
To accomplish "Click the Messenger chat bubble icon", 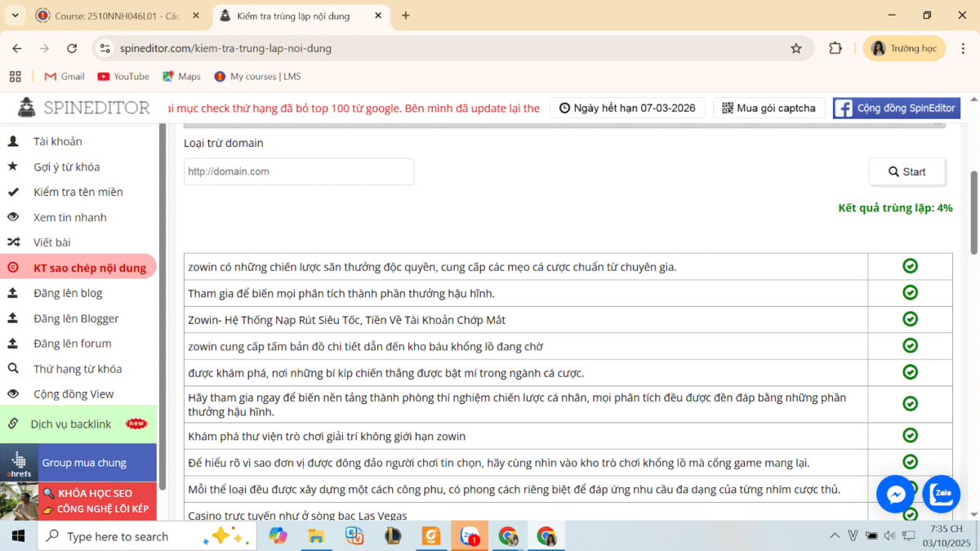I will click(895, 494).
